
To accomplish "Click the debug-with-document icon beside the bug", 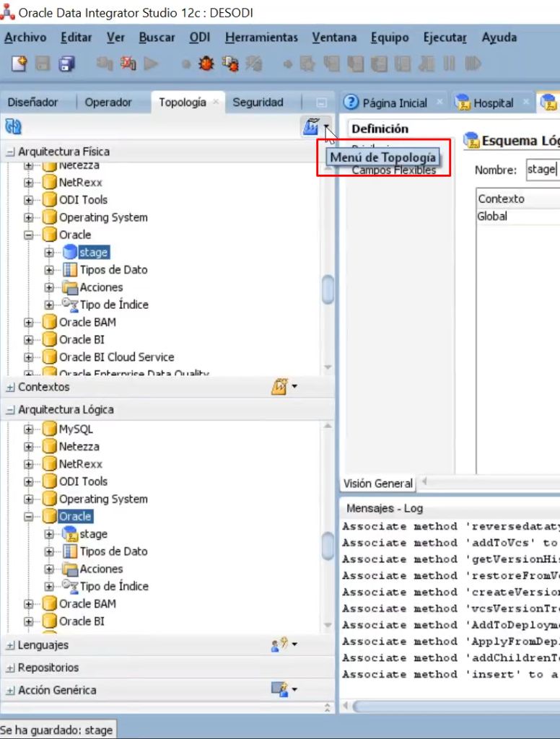I will (230, 64).
